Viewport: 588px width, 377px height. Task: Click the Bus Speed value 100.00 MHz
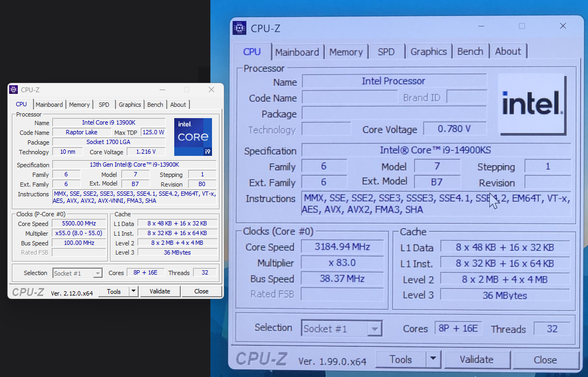coord(79,243)
